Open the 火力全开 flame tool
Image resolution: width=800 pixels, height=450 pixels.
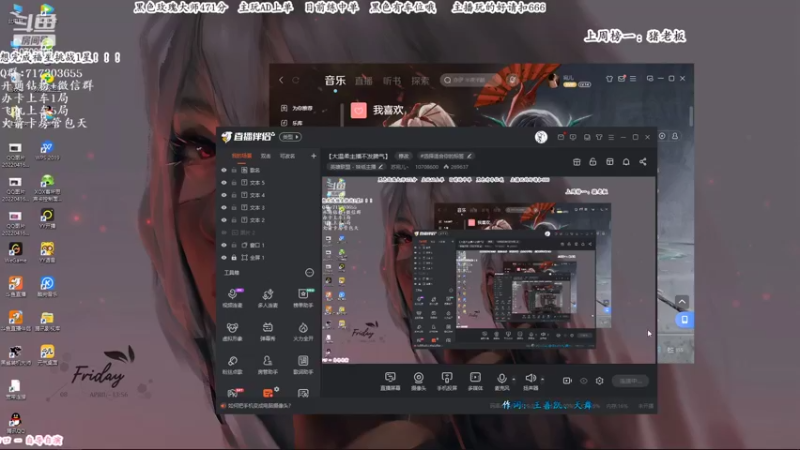click(x=303, y=332)
